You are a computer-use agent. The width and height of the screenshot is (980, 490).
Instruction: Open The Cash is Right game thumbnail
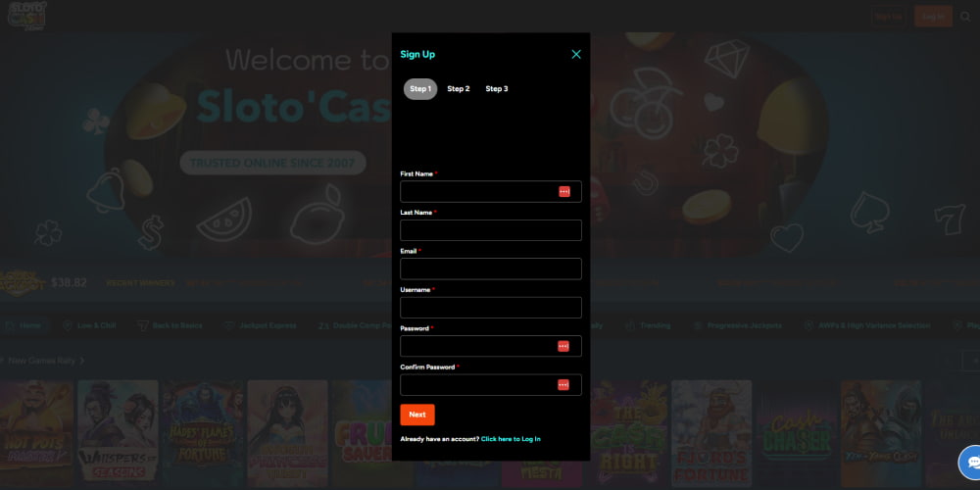pos(626,434)
